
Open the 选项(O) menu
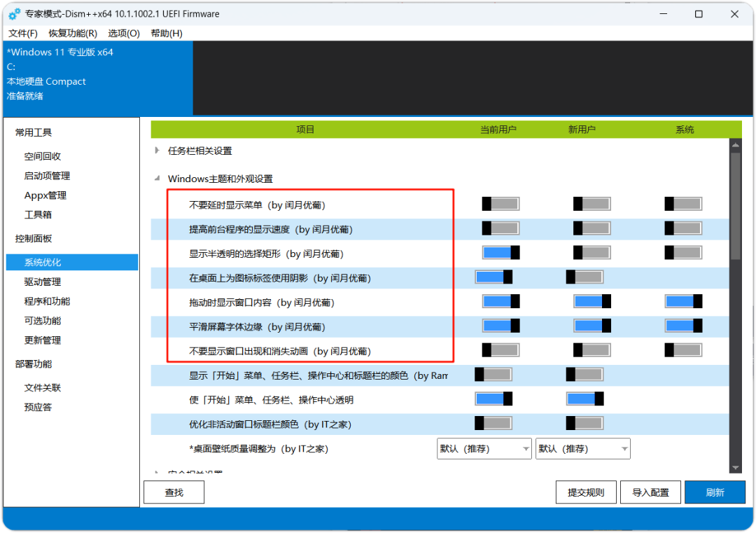(x=124, y=34)
